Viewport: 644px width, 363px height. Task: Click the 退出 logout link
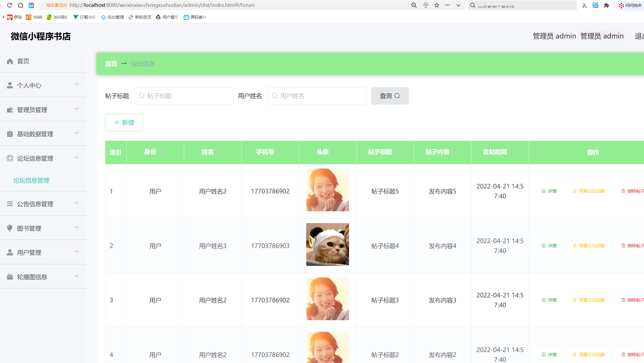click(x=639, y=36)
